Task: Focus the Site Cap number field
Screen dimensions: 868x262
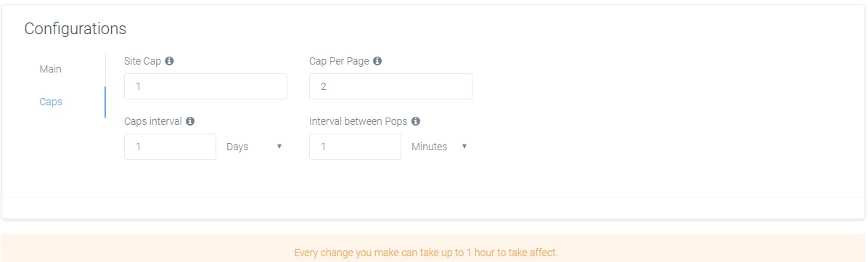Action: tap(205, 86)
